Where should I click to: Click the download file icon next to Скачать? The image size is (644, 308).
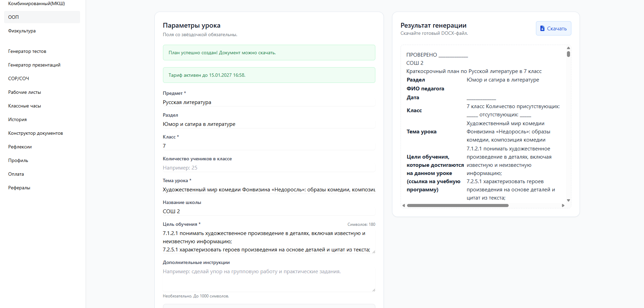(542, 28)
